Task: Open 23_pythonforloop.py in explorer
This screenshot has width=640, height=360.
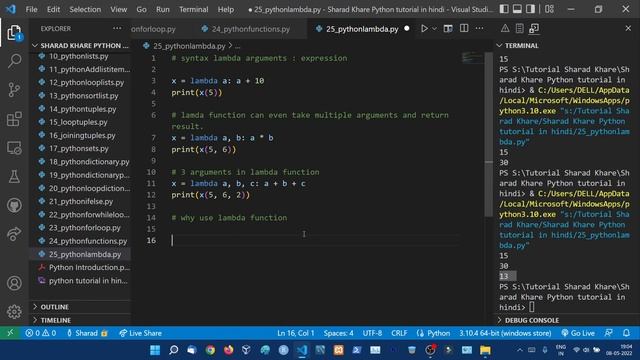Action: 84,228
